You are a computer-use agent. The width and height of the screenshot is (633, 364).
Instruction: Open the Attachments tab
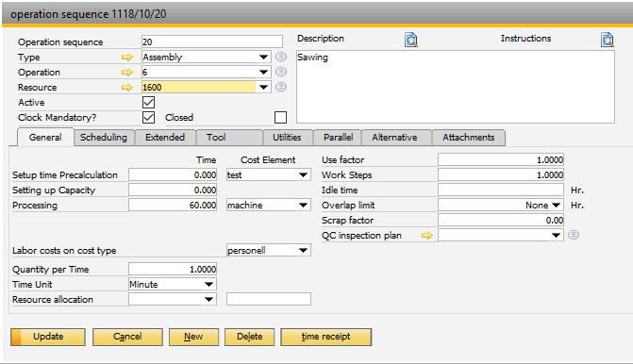468,137
